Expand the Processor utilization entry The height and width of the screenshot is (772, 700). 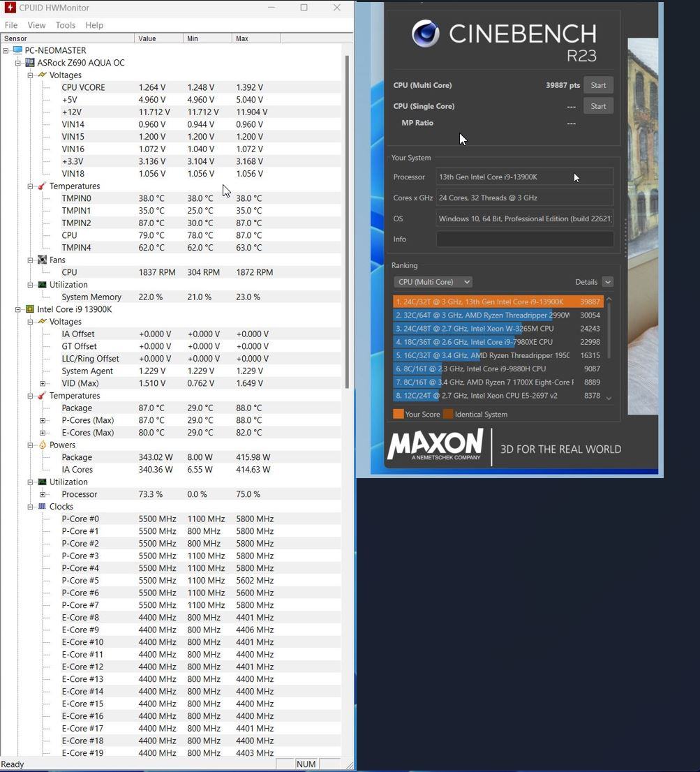point(43,494)
